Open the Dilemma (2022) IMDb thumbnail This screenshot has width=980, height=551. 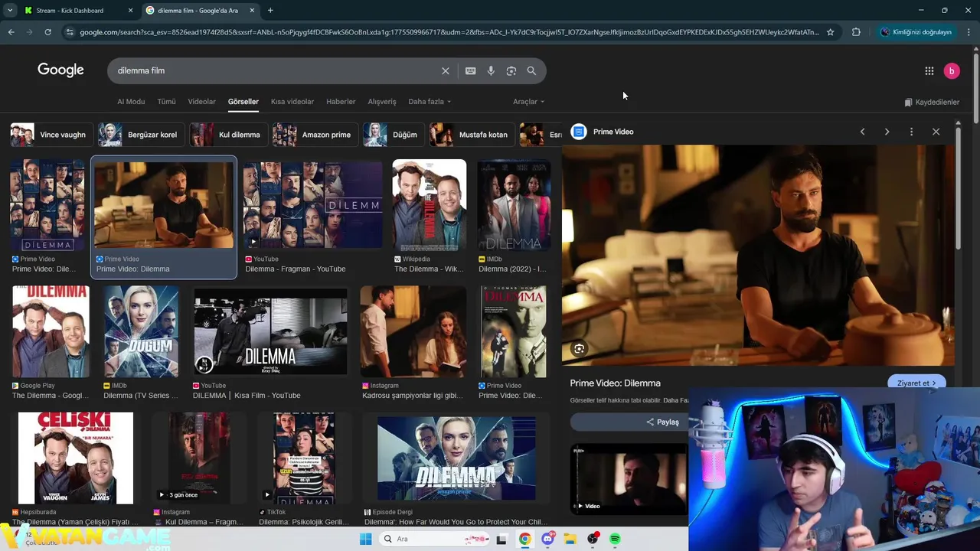(514, 204)
